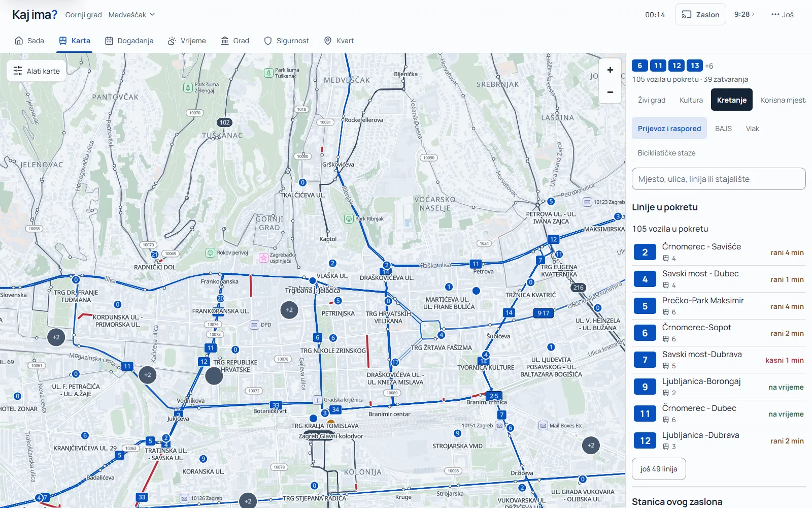The width and height of the screenshot is (812, 508).
Task: Toggle the Biciklističke staze layer
Action: pyautogui.click(x=667, y=153)
